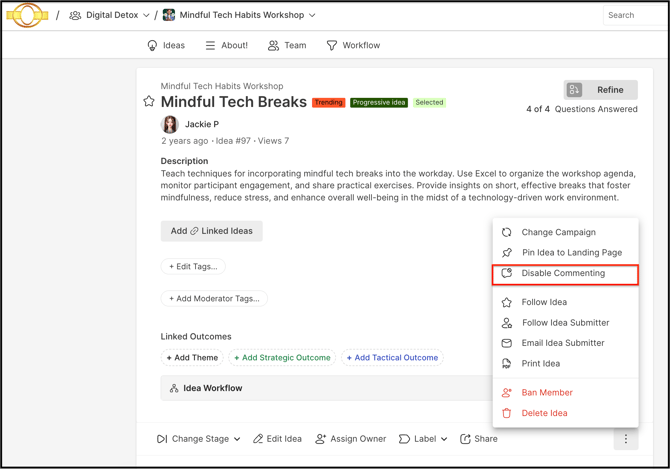Click Jackie P's avatar picture

pos(170,124)
